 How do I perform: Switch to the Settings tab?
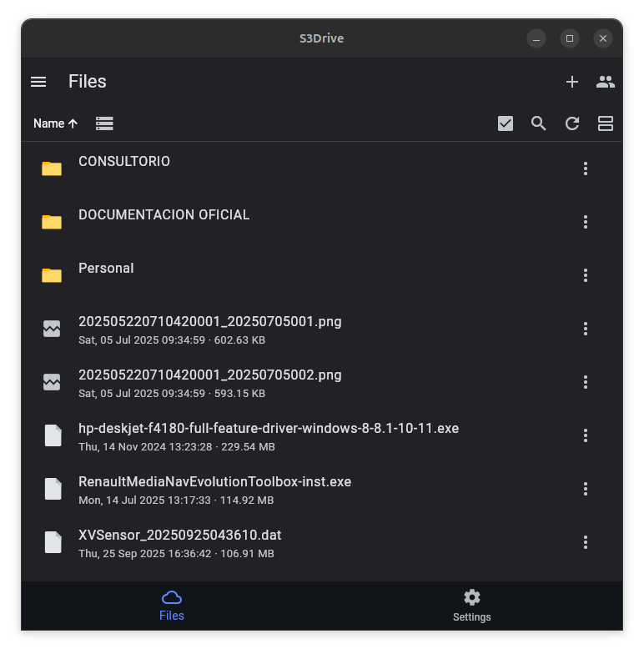pos(472,606)
